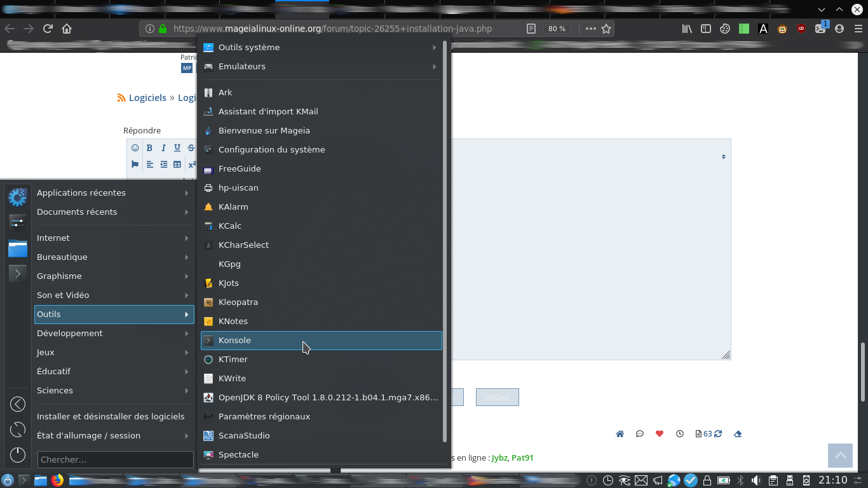Insert a table in the reply editor
This screenshot has width=868, height=488.
click(x=177, y=165)
